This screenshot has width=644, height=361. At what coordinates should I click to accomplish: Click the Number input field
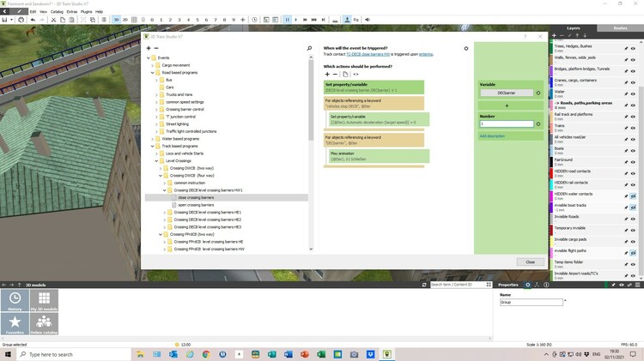506,123
